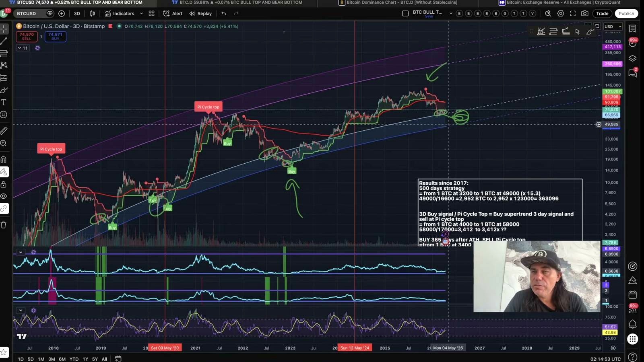Select the Text tool in left toolbar
This screenshot has height=362, width=644.
tap(4, 102)
